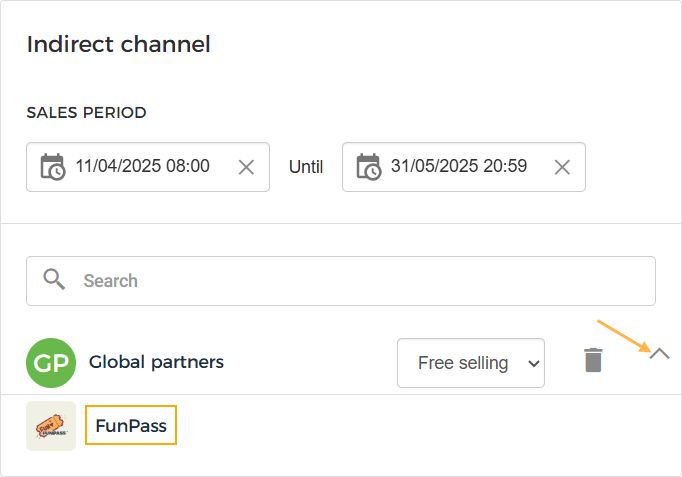Viewport: 682px width, 477px height.
Task: Click the magnifier icon in the search bar
Action: 54,280
